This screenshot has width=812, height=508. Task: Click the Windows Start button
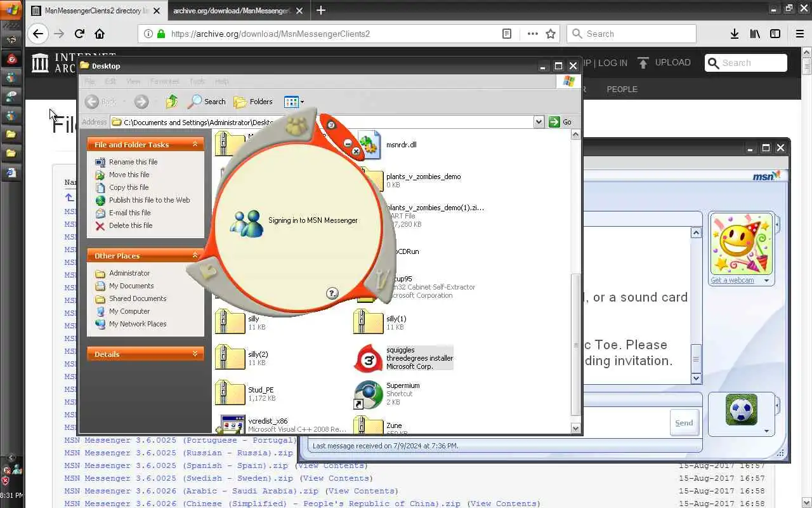tap(11, 9)
